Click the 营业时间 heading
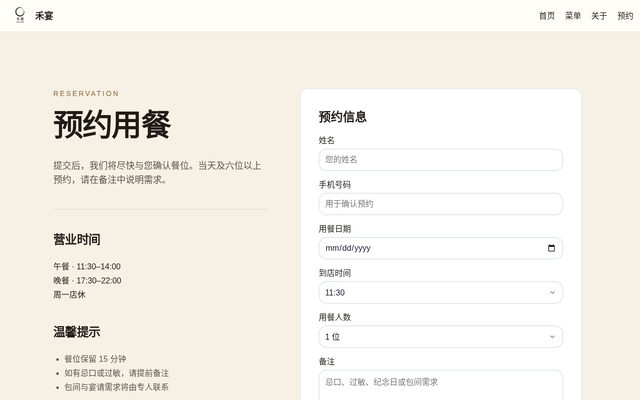The width and height of the screenshot is (640, 400). pyautogui.click(x=77, y=240)
